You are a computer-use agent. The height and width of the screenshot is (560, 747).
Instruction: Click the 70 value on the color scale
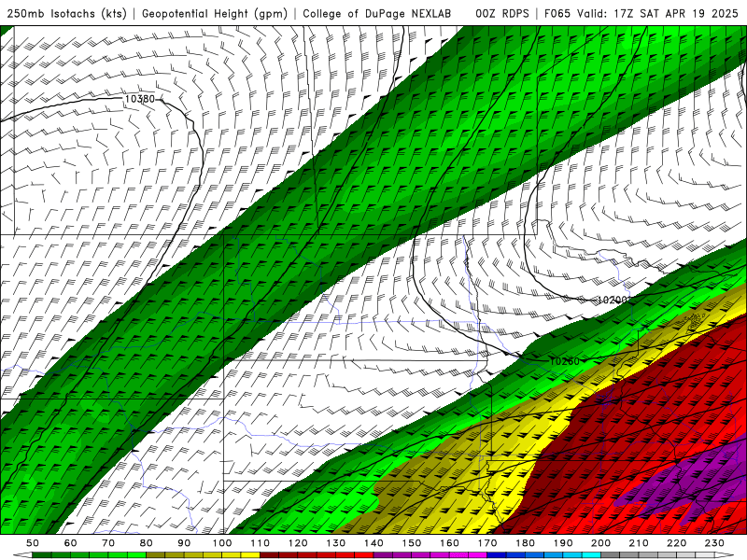108,543
